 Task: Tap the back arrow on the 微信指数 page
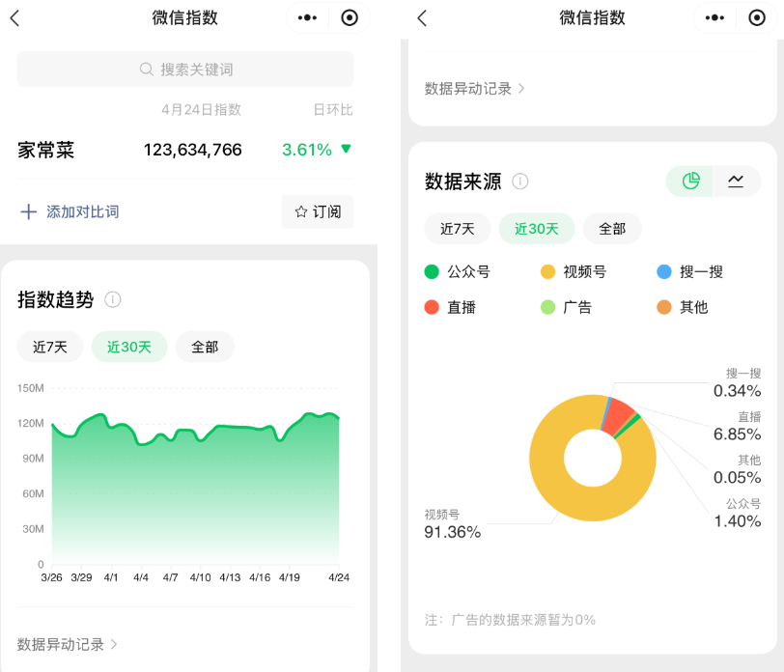click(15, 17)
